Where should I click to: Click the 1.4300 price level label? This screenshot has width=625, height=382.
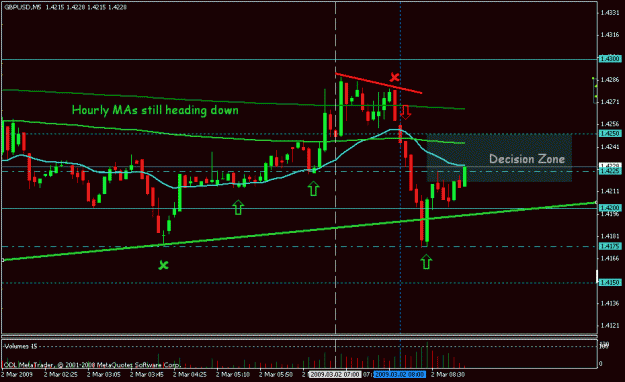[610, 59]
